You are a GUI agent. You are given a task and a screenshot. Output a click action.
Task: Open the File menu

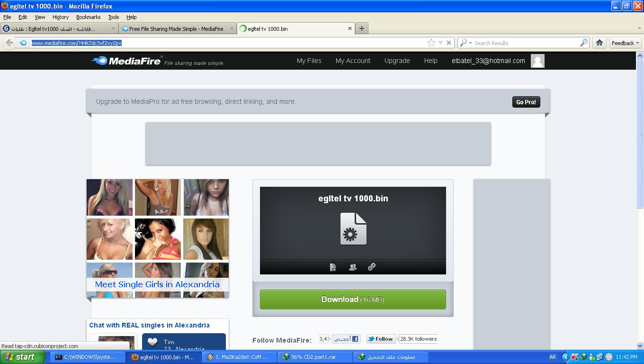[7, 17]
